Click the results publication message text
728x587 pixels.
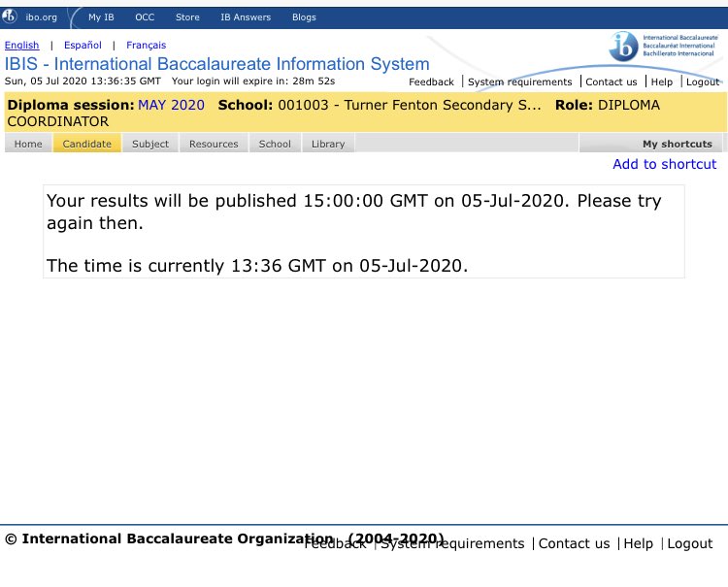click(x=353, y=212)
